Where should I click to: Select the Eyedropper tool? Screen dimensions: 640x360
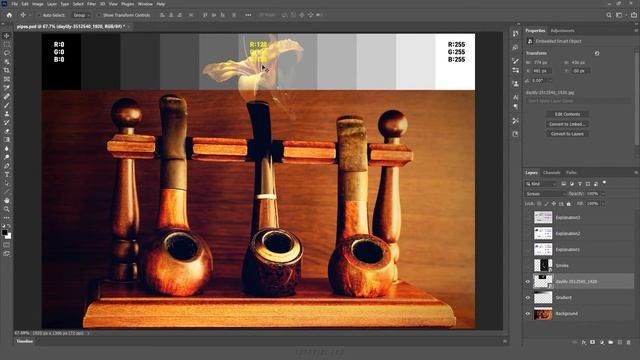7,88
